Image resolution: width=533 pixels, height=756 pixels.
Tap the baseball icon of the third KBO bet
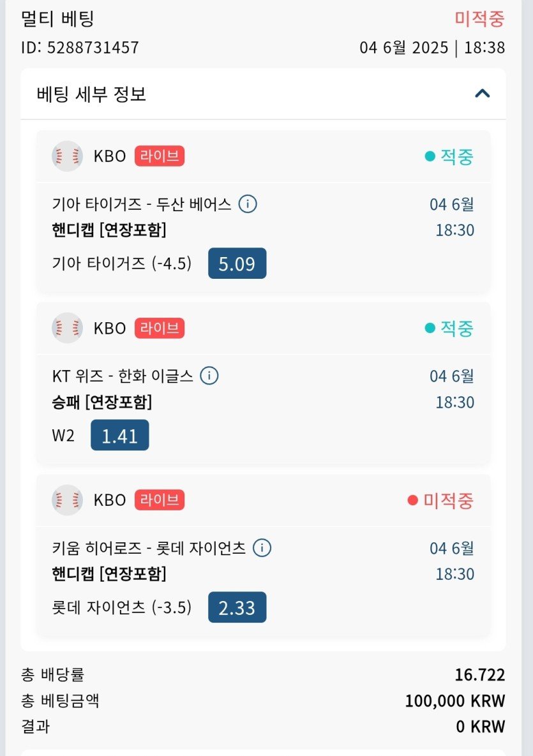67,500
